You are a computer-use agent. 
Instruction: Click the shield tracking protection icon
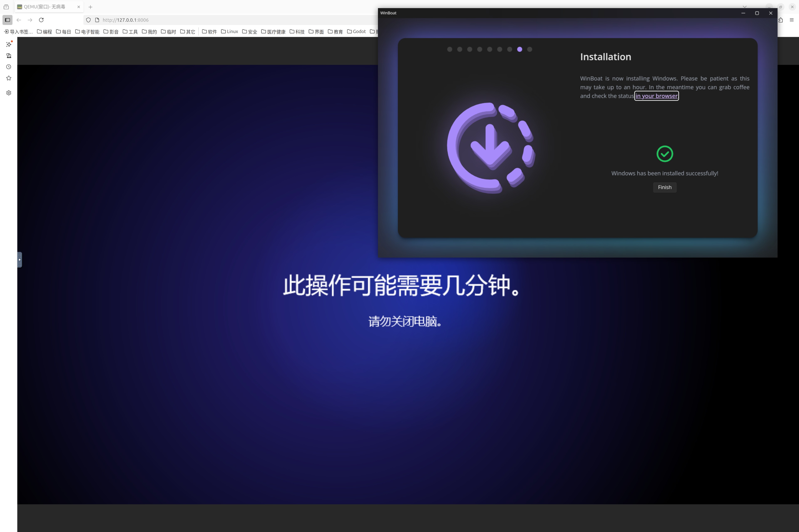tap(88, 20)
